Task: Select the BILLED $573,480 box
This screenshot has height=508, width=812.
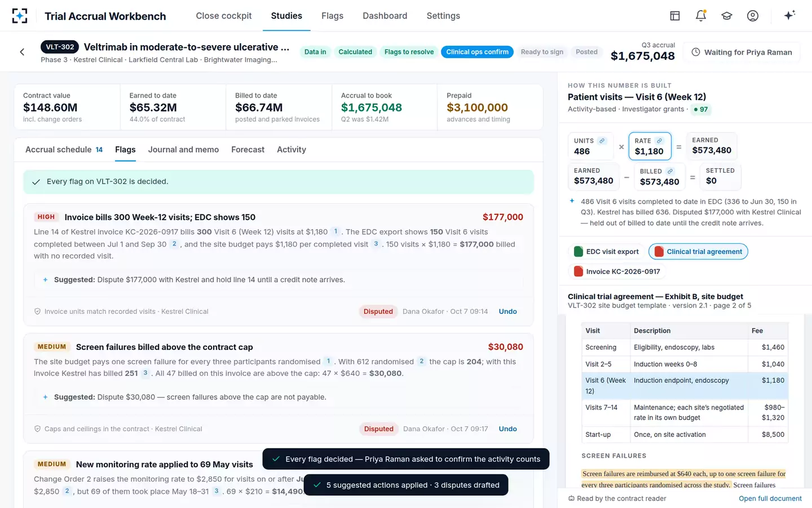Action: coord(659,177)
